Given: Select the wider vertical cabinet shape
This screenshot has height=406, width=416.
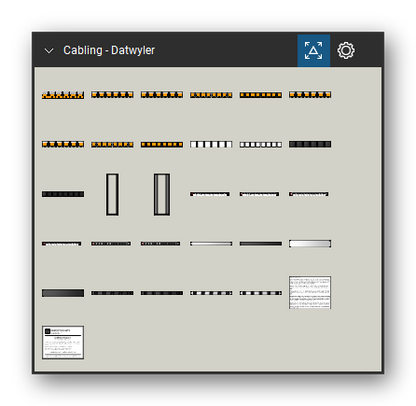Looking at the screenshot, I should 162,194.
